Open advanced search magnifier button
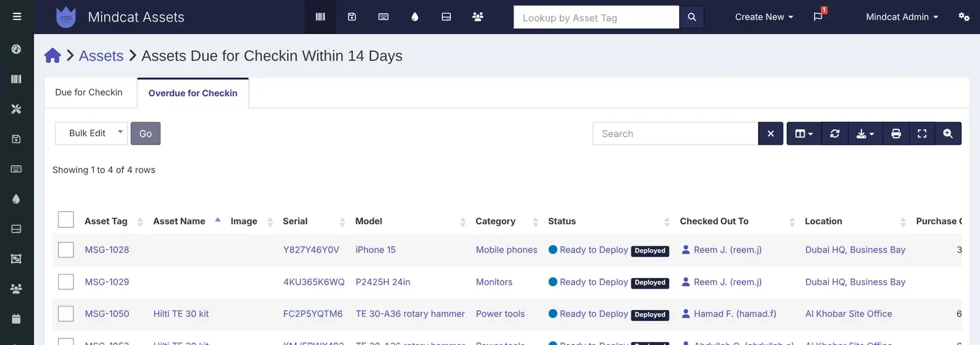980x345 pixels. point(948,134)
